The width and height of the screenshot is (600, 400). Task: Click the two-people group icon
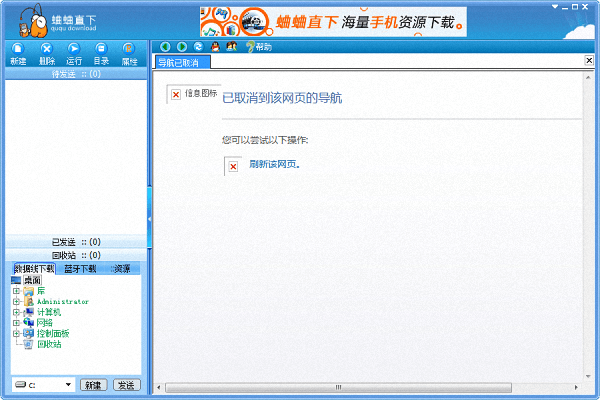pyautogui.click(x=232, y=47)
